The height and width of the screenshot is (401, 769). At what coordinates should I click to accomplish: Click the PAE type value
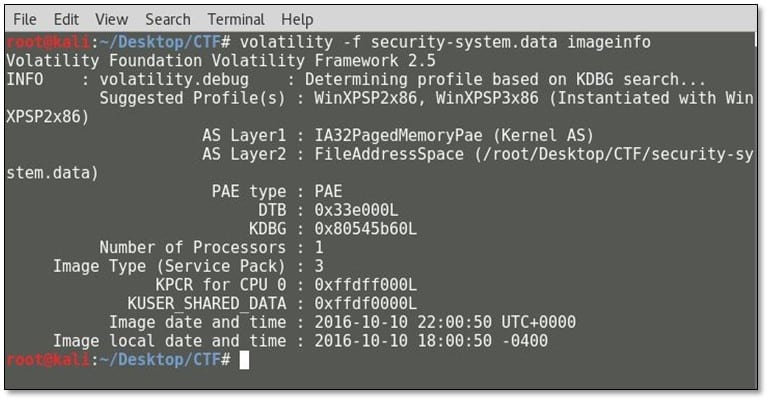coord(328,191)
